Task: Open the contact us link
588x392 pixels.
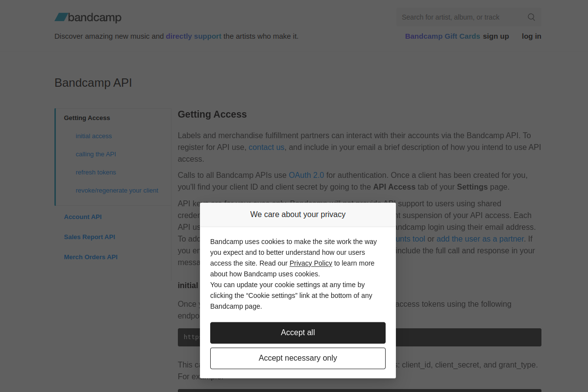Action: pyautogui.click(x=267, y=147)
